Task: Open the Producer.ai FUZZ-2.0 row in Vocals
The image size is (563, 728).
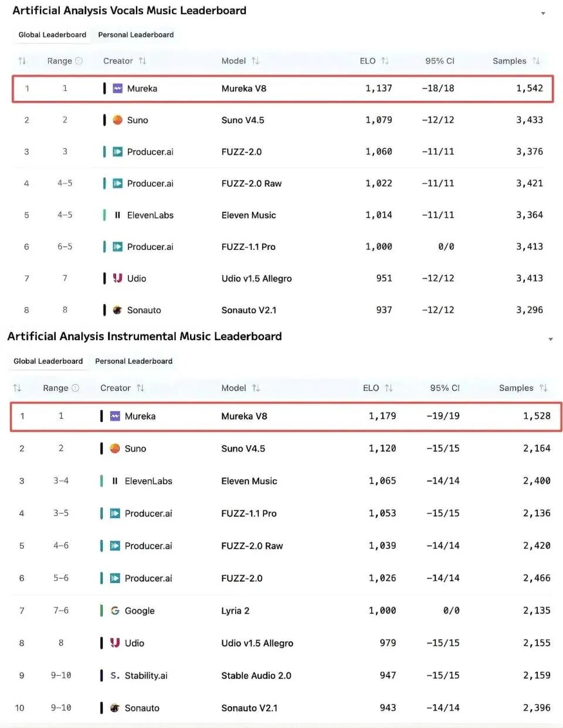Action: [x=283, y=151]
